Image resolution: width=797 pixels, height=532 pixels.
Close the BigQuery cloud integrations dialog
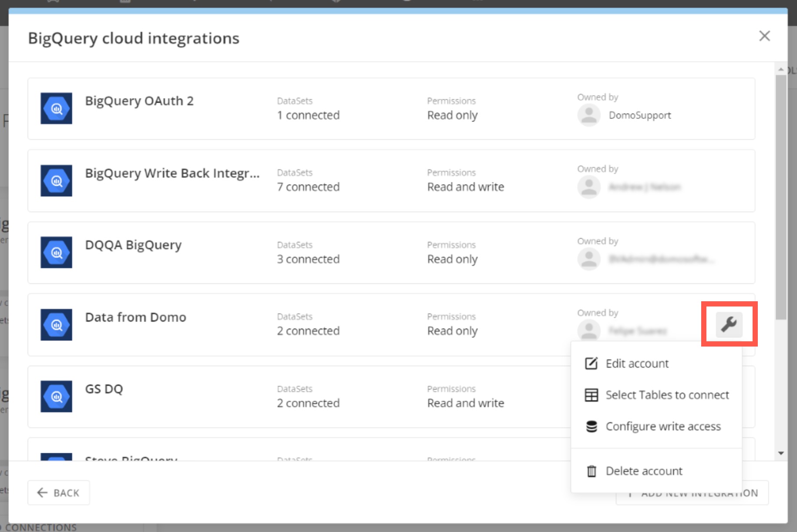click(x=764, y=36)
